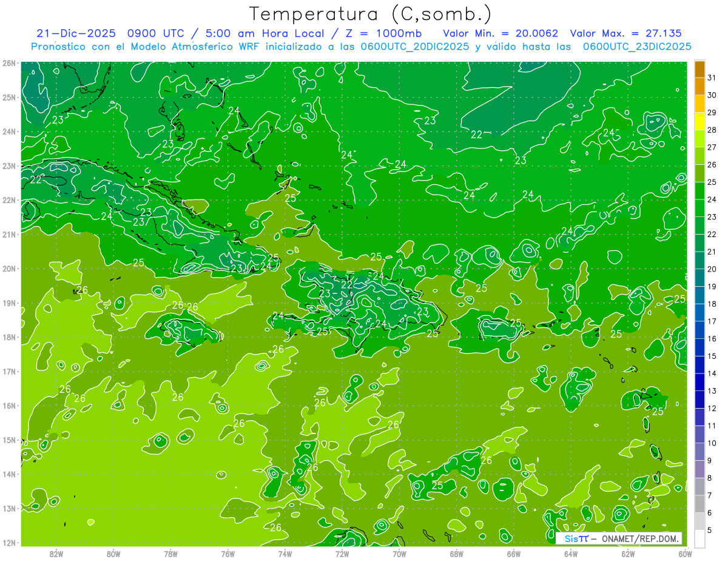Viewport: 728px width, 562px height.
Task: Click the "Valor Min. = 20.0062" text
Action: click(x=501, y=33)
